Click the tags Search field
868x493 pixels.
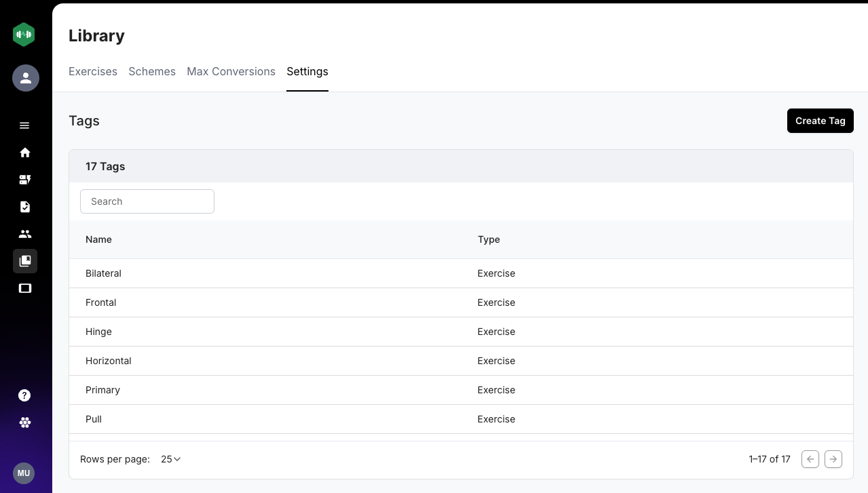pos(147,201)
